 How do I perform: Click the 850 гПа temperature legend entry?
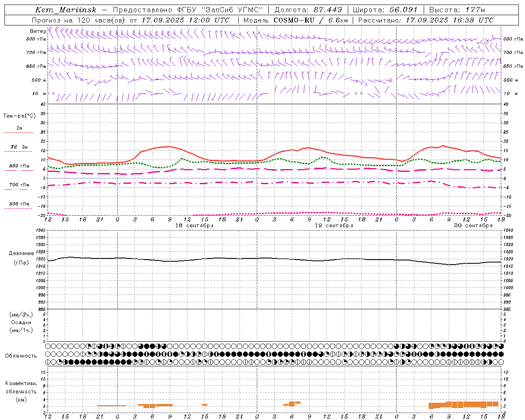tap(19, 166)
